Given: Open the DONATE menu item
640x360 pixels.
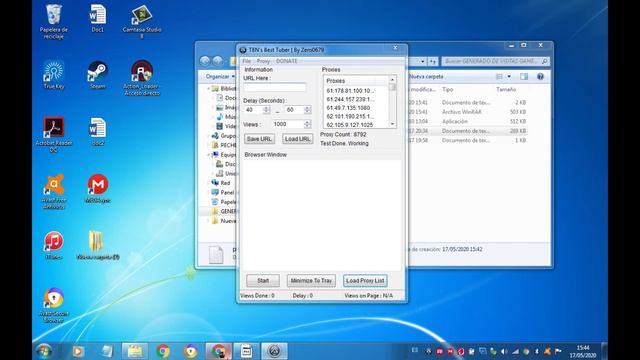Looking at the screenshot, I should click(287, 61).
